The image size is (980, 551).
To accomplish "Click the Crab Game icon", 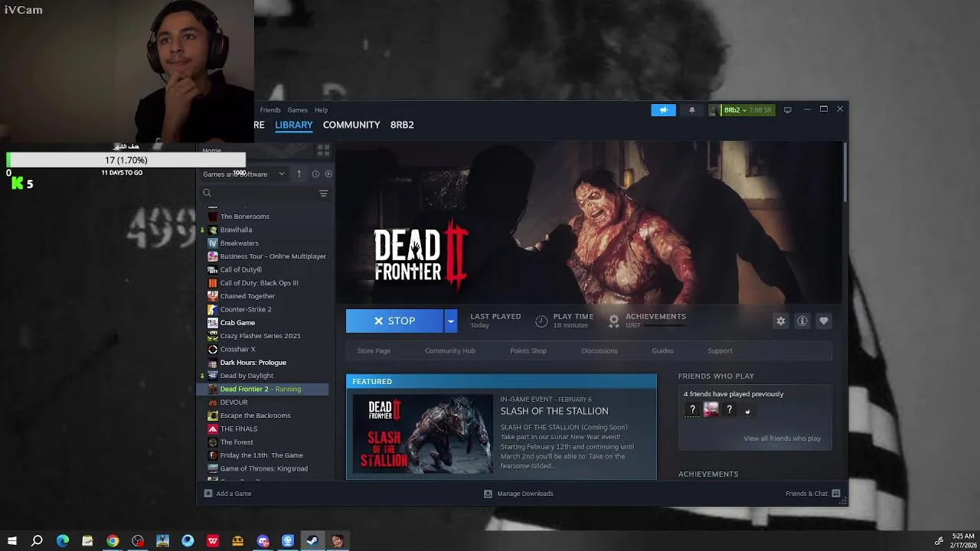I will (x=213, y=323).
